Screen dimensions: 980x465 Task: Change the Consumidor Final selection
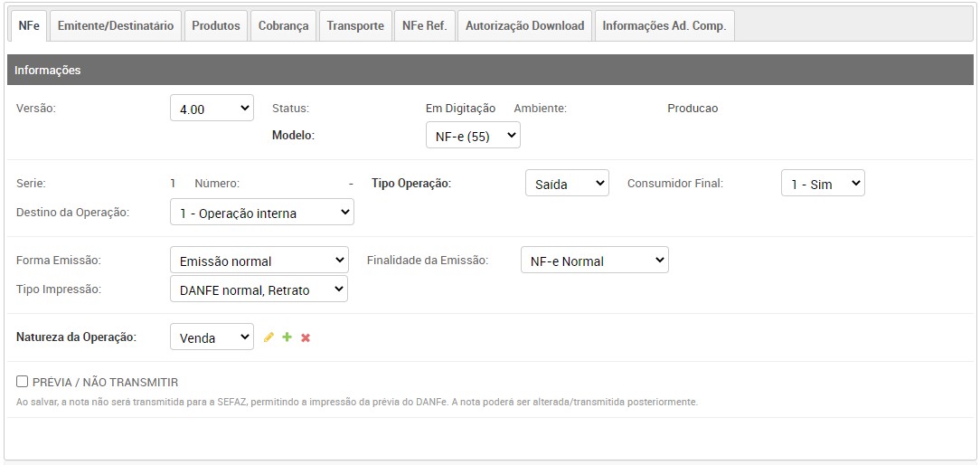click(823, 184)
